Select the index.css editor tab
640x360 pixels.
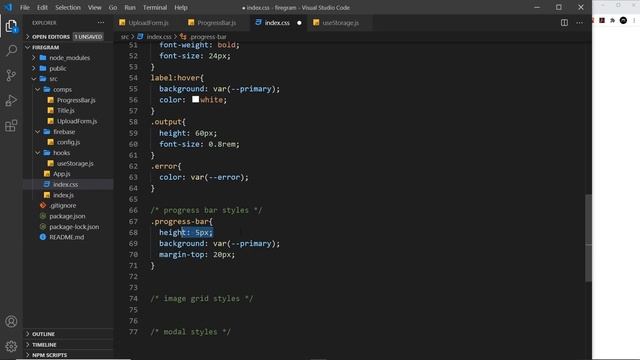(277, 23)
